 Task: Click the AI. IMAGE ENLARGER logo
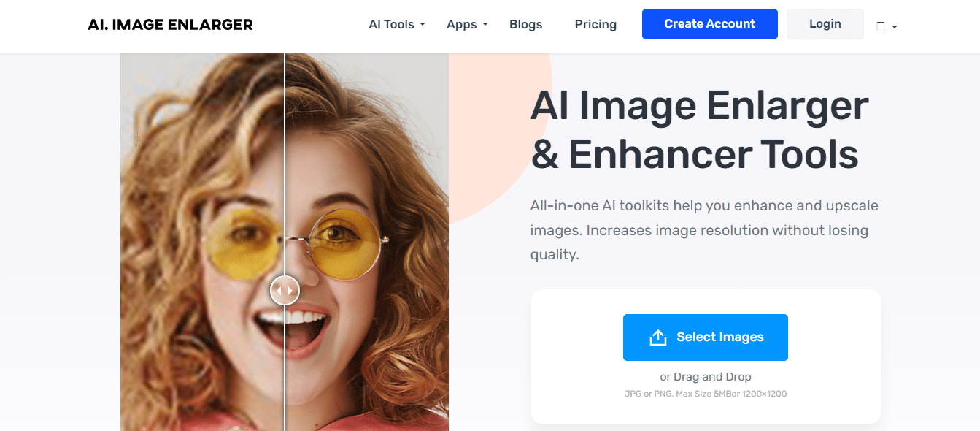pyautogui.click(x=170, y=25)
